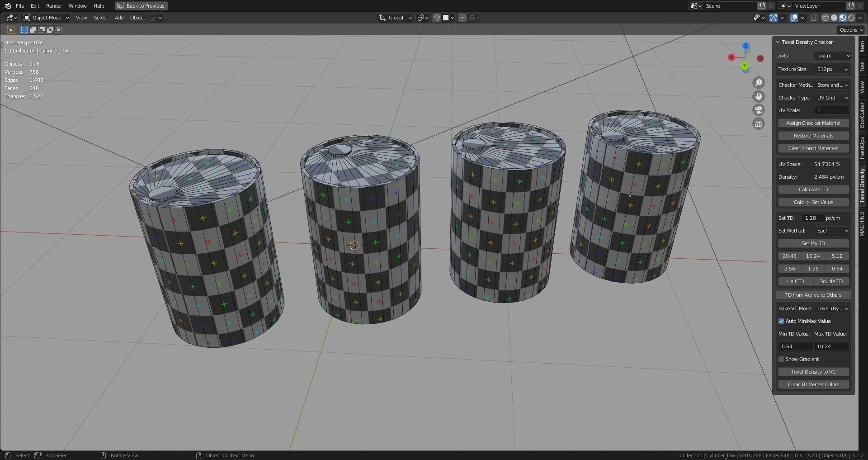Viewport: 868px width, 460px height.
Task: Click the proportional editing falloff icon
Action: [472, 18]
